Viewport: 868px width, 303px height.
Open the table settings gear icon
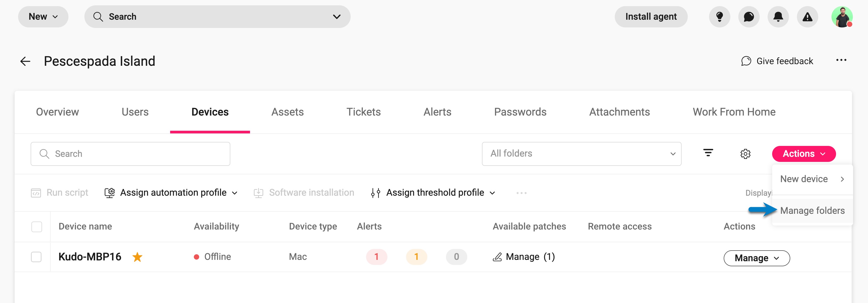(x=745, y=154)
